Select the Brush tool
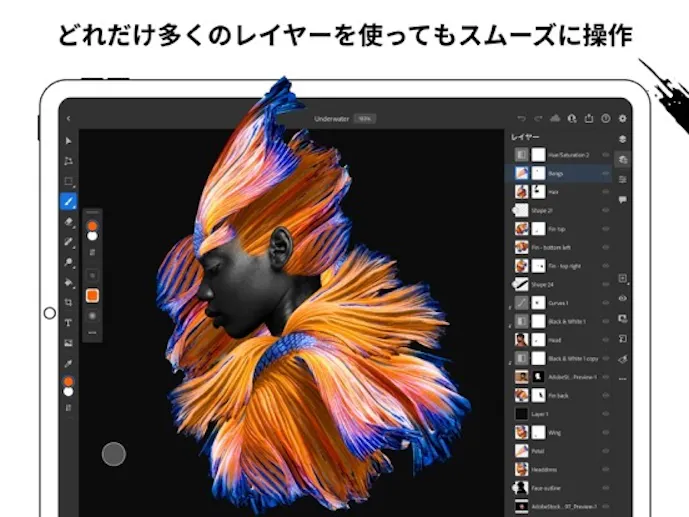 (69, 201)
